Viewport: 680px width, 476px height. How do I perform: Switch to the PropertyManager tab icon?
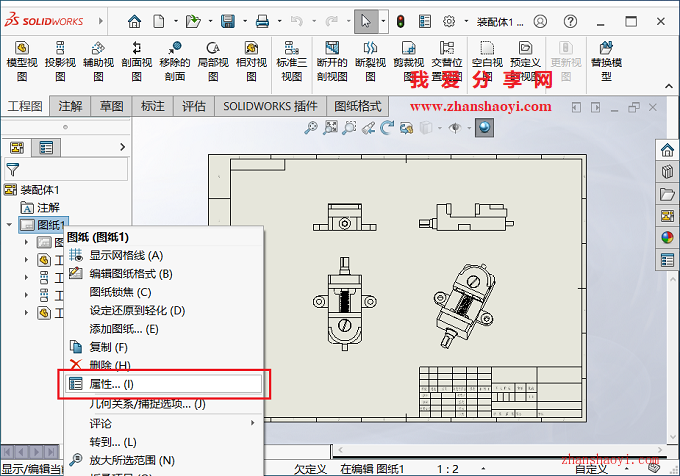point(46,148)
